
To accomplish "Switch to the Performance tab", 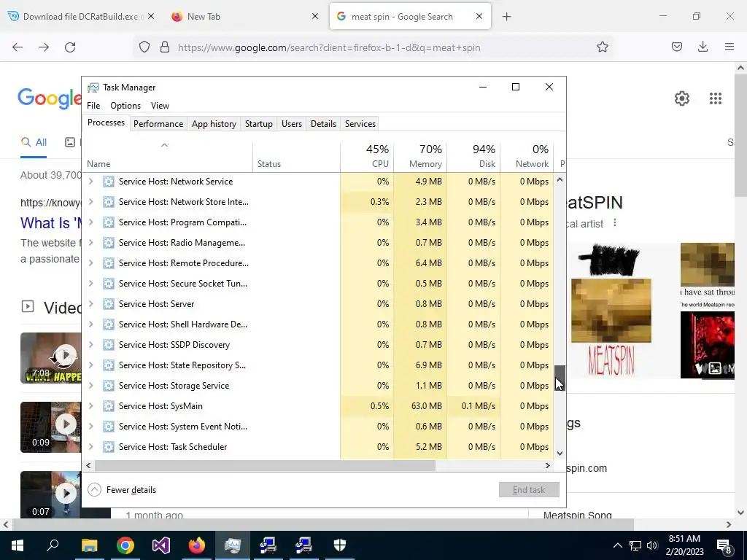I will [x=158, y=124].
